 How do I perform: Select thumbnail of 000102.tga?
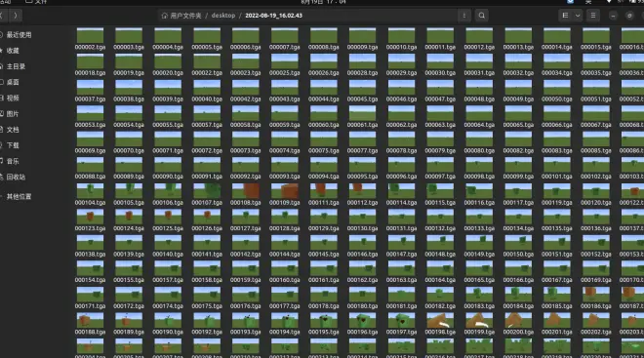coord(596,165)
